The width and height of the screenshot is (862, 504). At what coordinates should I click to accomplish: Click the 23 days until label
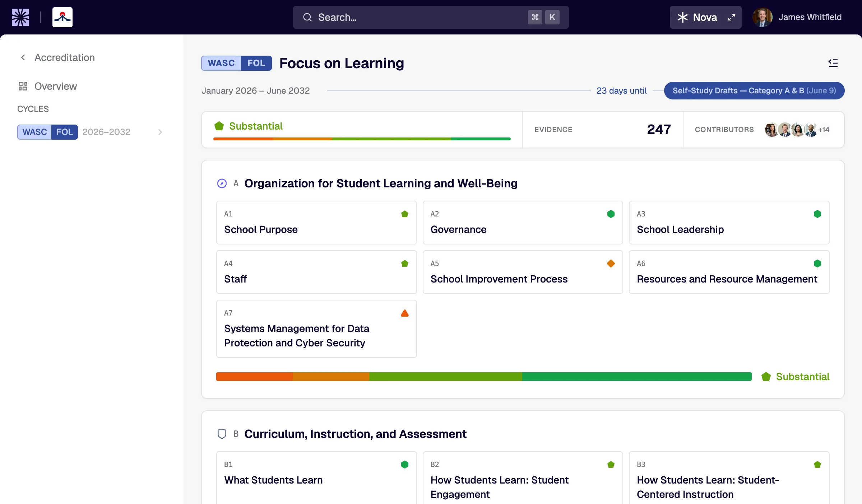pyautogui.click(x=621, y=91)
